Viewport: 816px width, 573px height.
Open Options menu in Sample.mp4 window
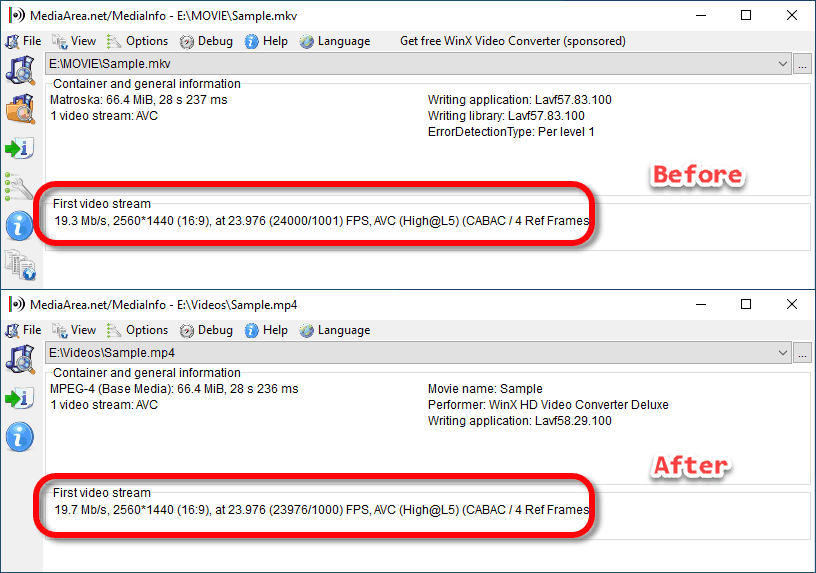[x=137, y=330]
